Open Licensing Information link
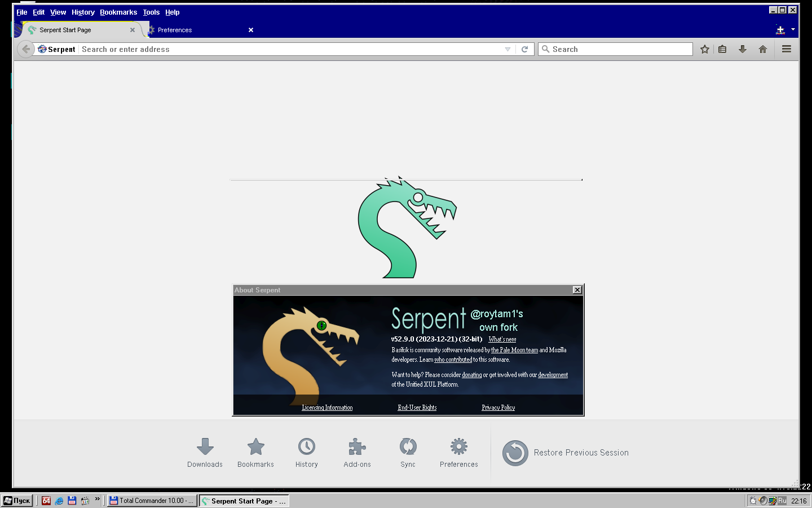812x508 pixels. pos(327,408)
